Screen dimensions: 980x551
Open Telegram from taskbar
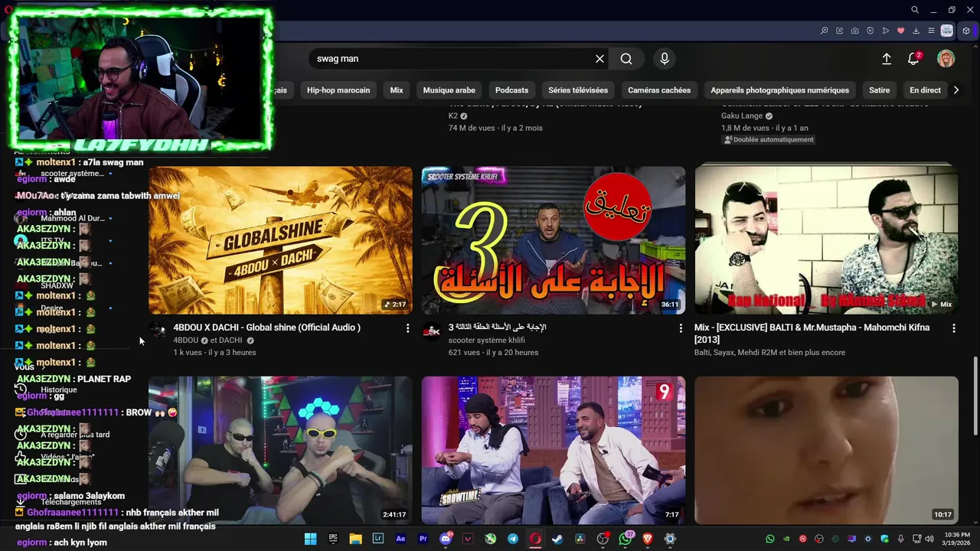point(513,539)
